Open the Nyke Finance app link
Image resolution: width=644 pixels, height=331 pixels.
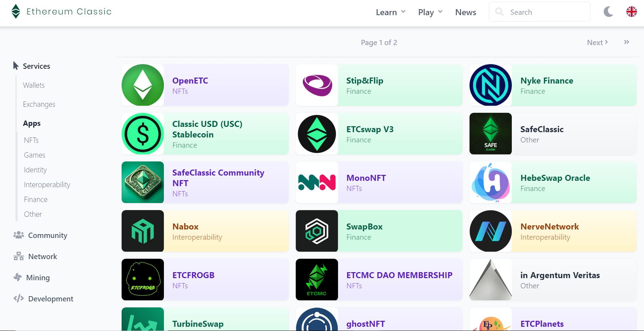[547, 80]
